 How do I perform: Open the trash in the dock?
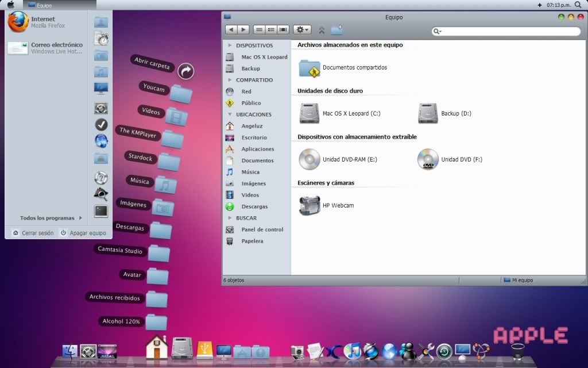[518, 351]
